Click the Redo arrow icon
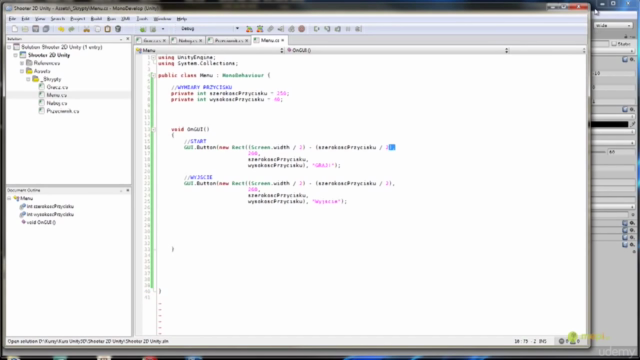 [71, 29]
